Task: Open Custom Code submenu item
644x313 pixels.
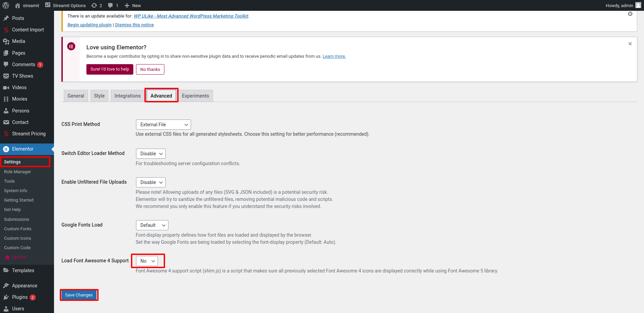Action: coord(17,248)
